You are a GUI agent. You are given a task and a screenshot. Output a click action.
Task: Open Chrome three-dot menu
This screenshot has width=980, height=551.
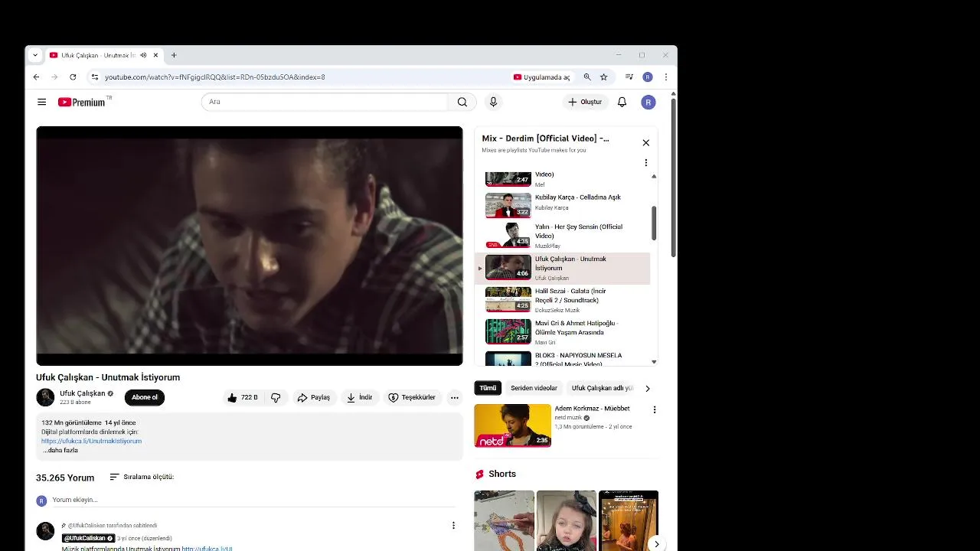pos(666,77)
